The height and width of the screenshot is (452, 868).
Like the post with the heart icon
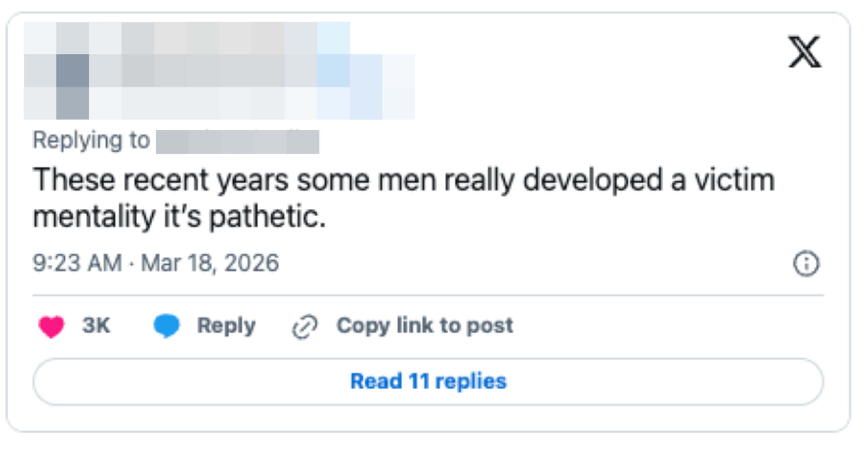[51, 326]
